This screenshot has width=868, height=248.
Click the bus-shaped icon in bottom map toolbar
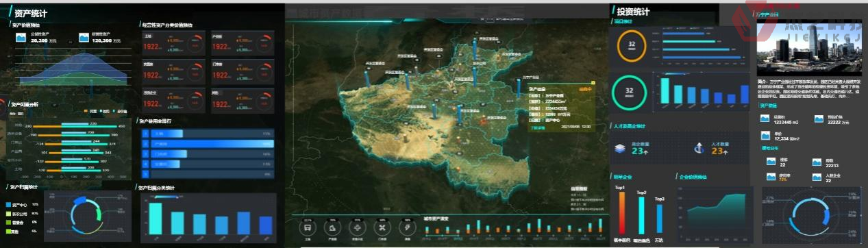(x=308, y=227)
